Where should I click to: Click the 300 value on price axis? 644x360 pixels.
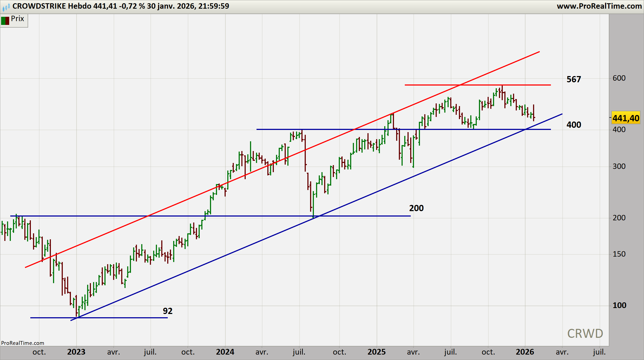(619, 166)
